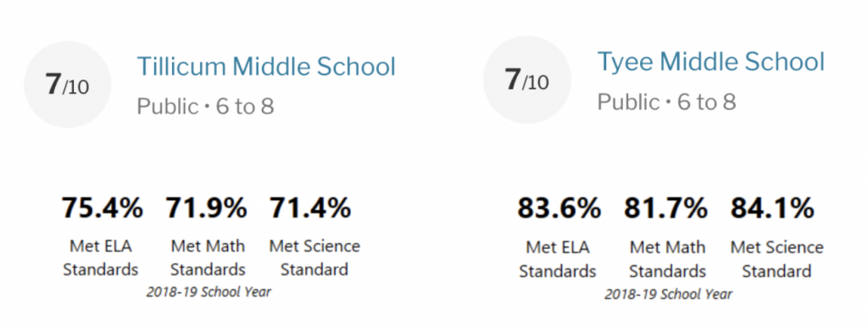Click Tillicum's '2018-19 School Year' caption

209,292
